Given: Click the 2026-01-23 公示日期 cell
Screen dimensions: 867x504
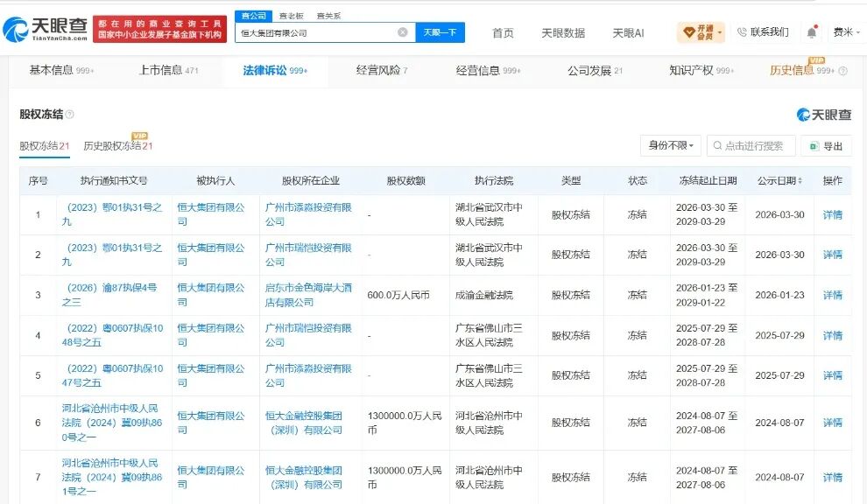Looking at the screenshot, I should click(x=779, y=295).
